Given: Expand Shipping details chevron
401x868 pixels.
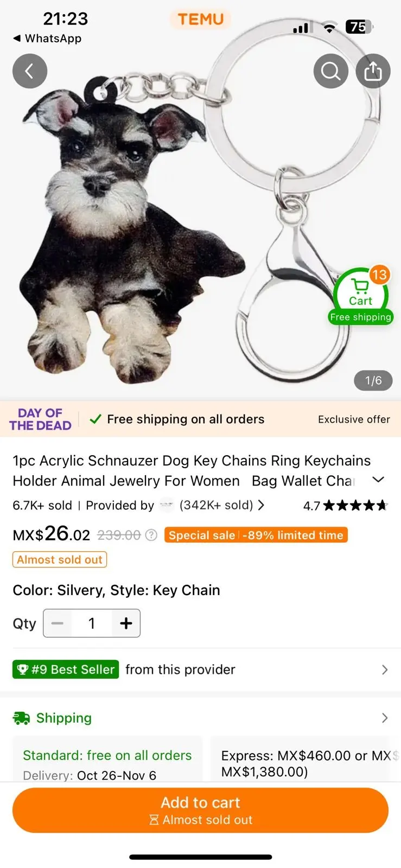Looking at the screenshot, I should click(x=385, y=718).
